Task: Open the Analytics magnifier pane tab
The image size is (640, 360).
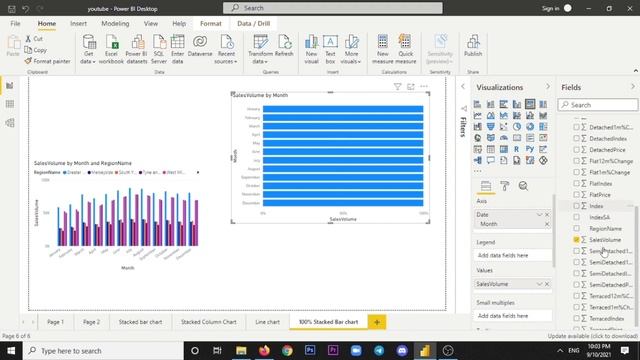Action: point(523,186)
